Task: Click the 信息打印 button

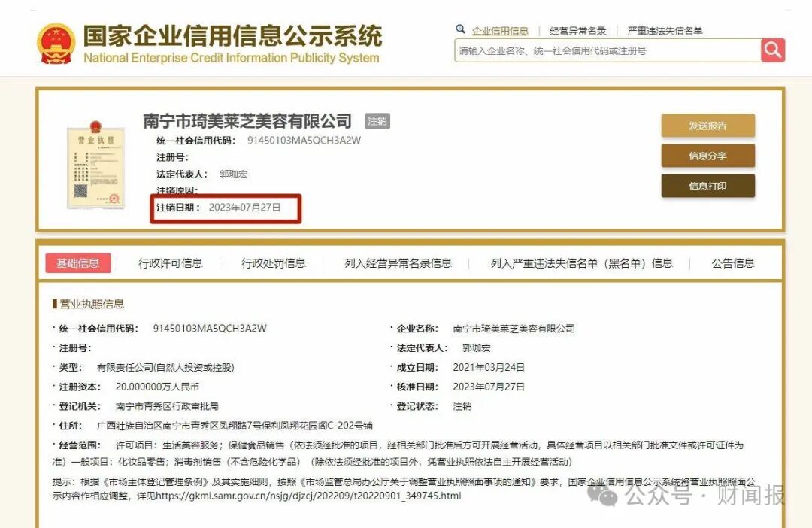Action: [708, 186]
